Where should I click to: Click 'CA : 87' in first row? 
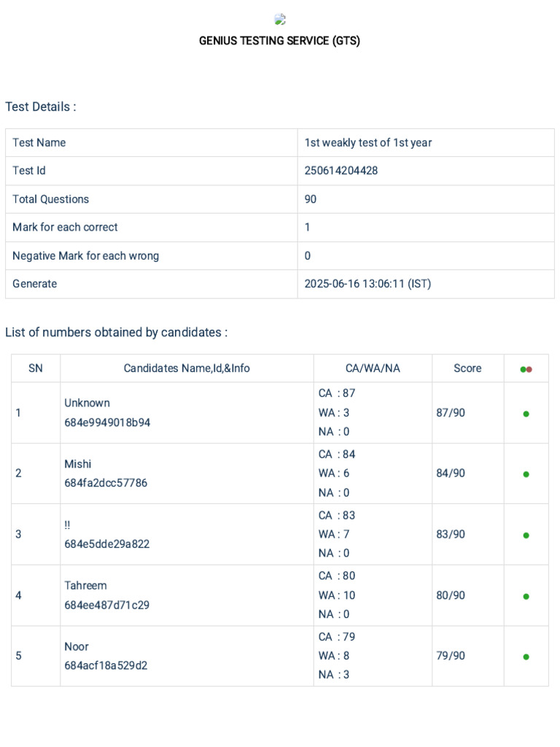click(337, 393)
